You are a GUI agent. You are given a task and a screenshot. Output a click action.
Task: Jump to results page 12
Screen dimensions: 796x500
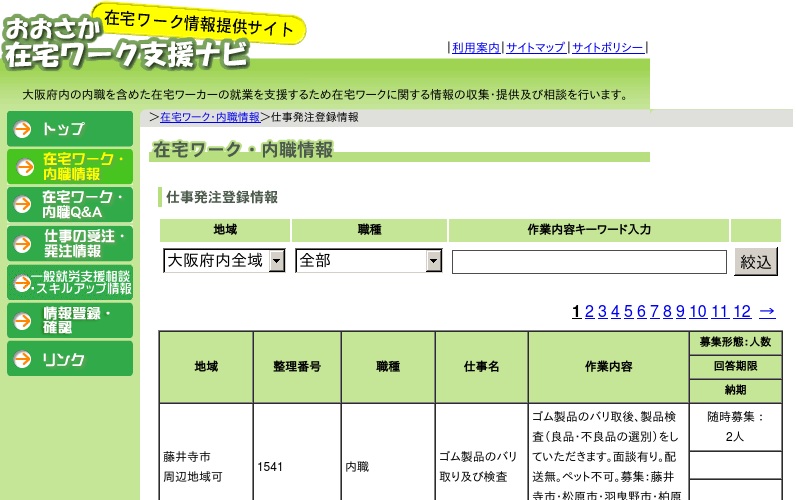click(742, 312)
